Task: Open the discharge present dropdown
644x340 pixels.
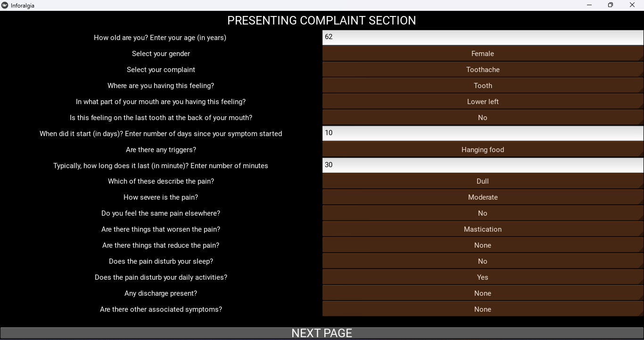Action: (x=482, y=293)
